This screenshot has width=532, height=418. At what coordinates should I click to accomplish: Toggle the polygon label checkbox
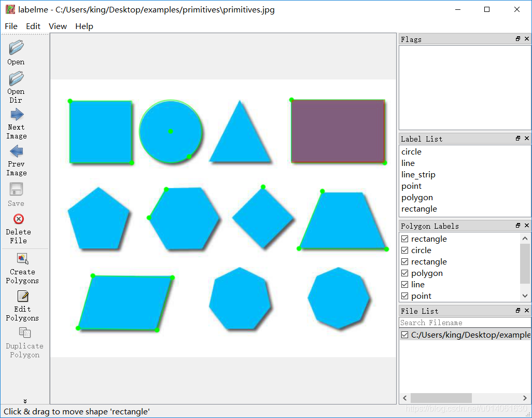click(404, 273)
